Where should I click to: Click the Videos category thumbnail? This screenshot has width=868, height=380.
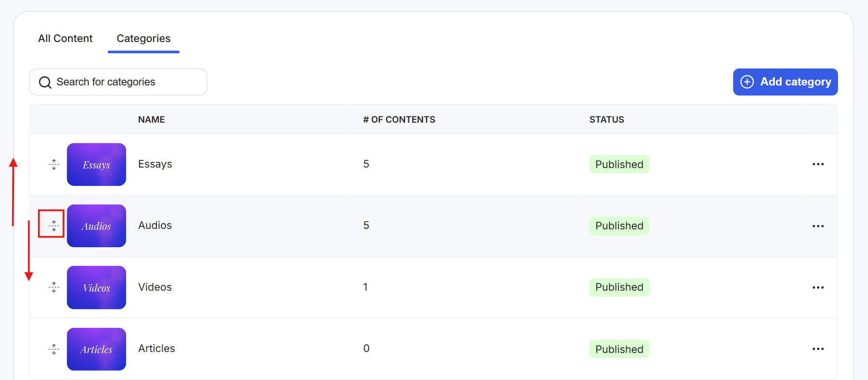pyautogui.click(x=97, y=287)
